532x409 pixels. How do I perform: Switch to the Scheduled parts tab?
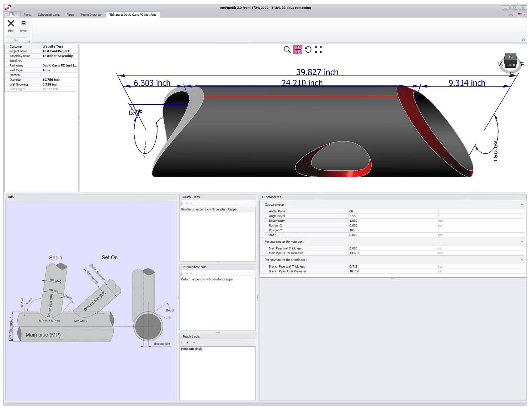click(49, 15)
